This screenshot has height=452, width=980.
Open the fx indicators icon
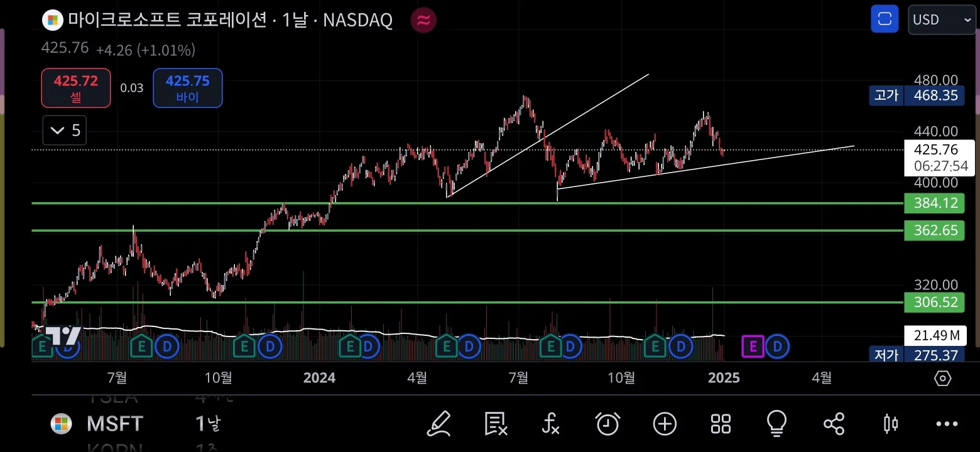550,424
